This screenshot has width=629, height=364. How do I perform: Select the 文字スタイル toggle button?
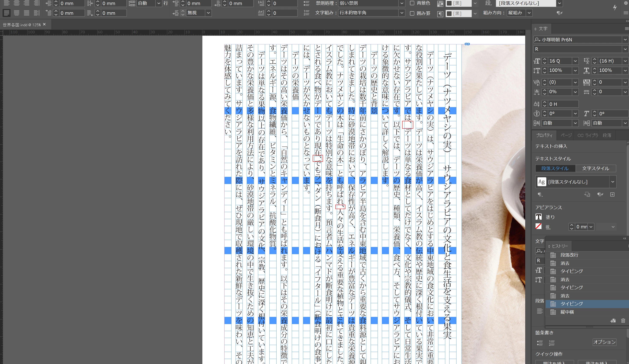[596, 168]
